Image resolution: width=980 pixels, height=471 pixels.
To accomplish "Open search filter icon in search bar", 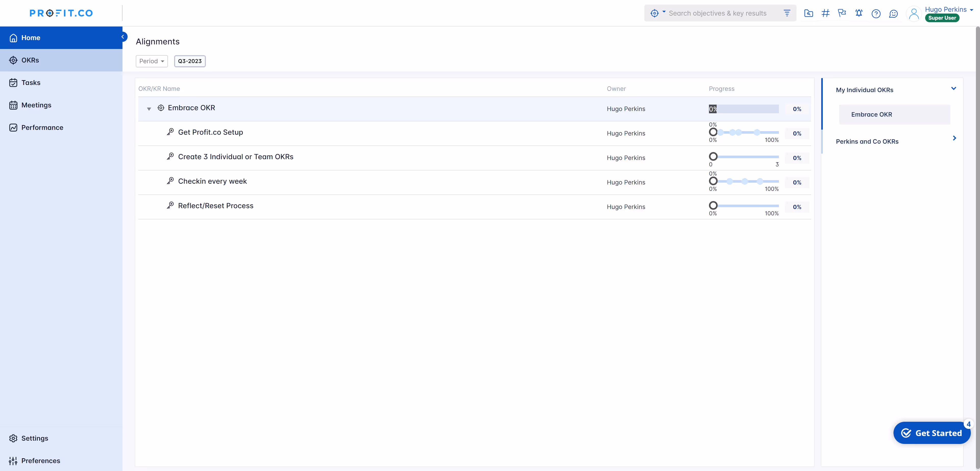I will tap(787, 13).
